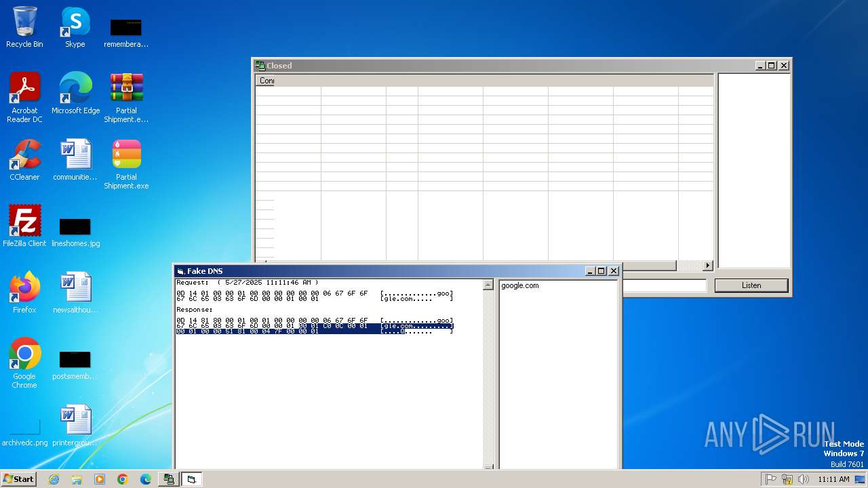Maximize the Fake DNS window
The image size is (868, 488).
pyautogui.click(x=601, y=271)
